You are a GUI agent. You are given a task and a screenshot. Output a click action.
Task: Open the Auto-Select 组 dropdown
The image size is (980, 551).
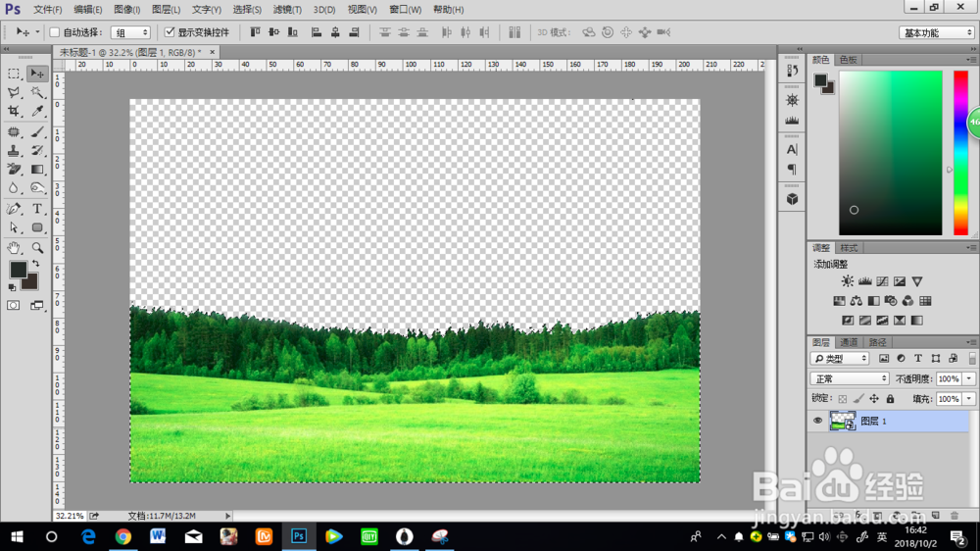coord(130,32)
